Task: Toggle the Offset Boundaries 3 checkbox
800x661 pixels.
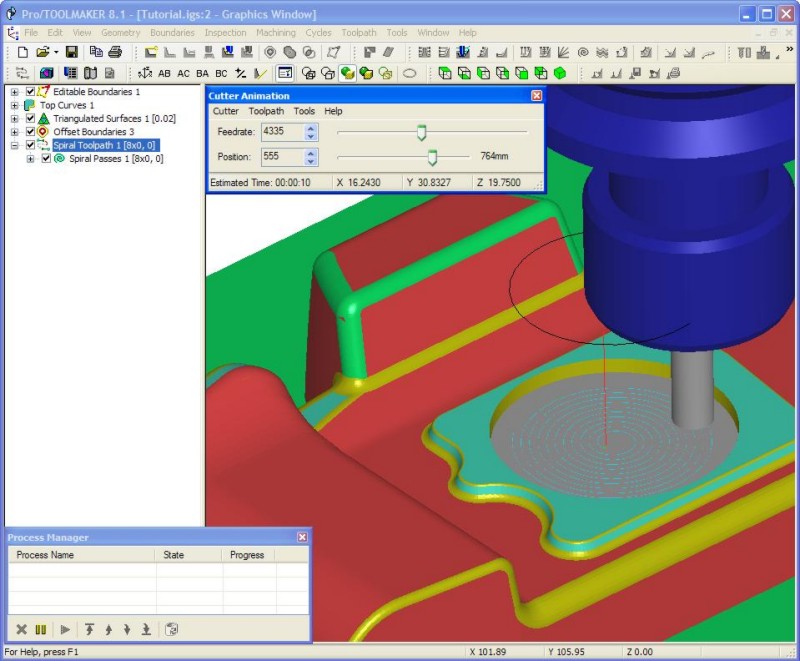Action: [x=30, y=132]
